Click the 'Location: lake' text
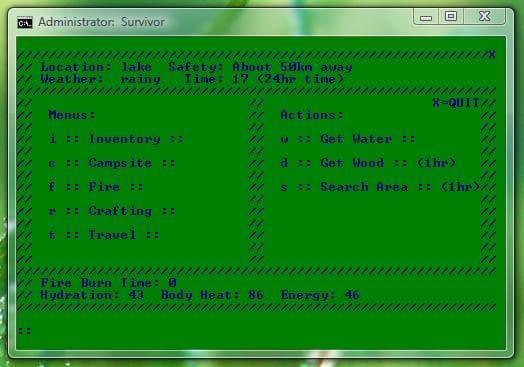Image resolution: width=524 pixels, height=367 pixels. point(96,67)
